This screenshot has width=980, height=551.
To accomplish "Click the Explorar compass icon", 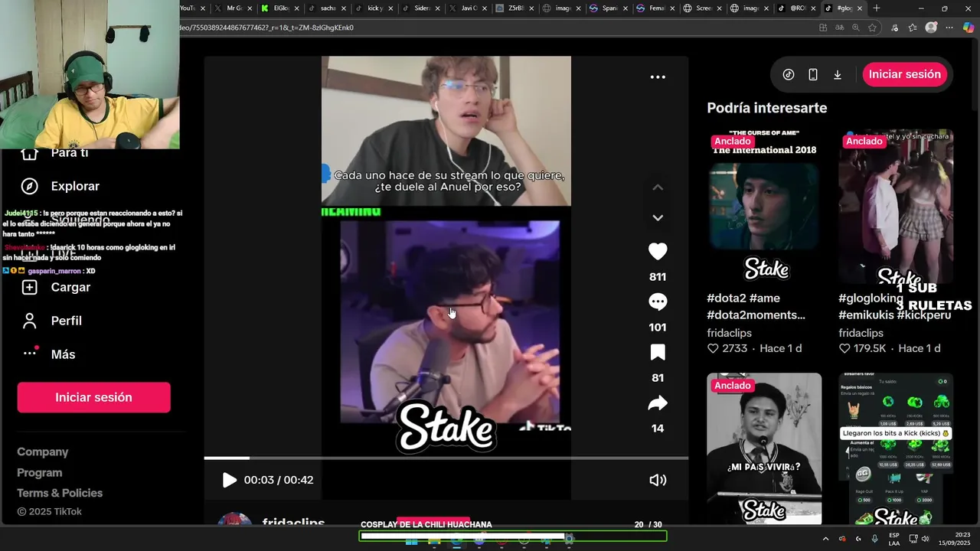I will point(30,186).
